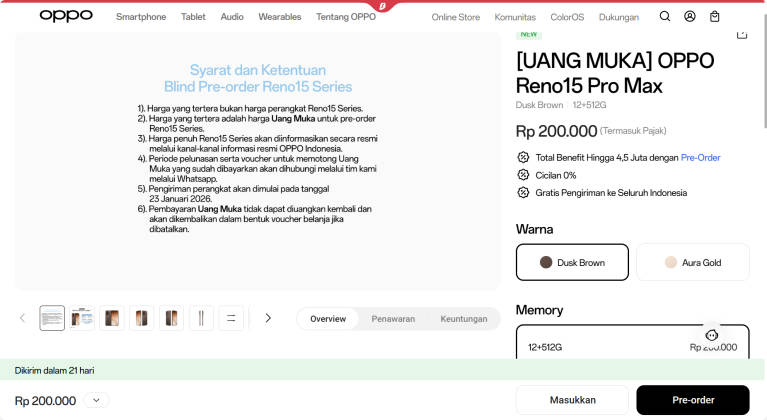Go to previous thumbnail arrow
The width and height of the screenshot is (767, 420).
(x=23, y=318)
